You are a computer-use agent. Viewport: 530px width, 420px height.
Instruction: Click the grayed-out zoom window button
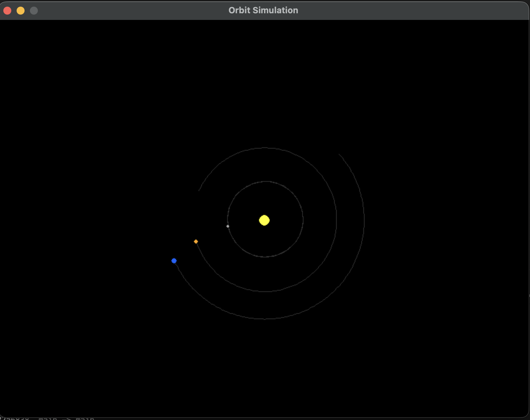(34, 11)
